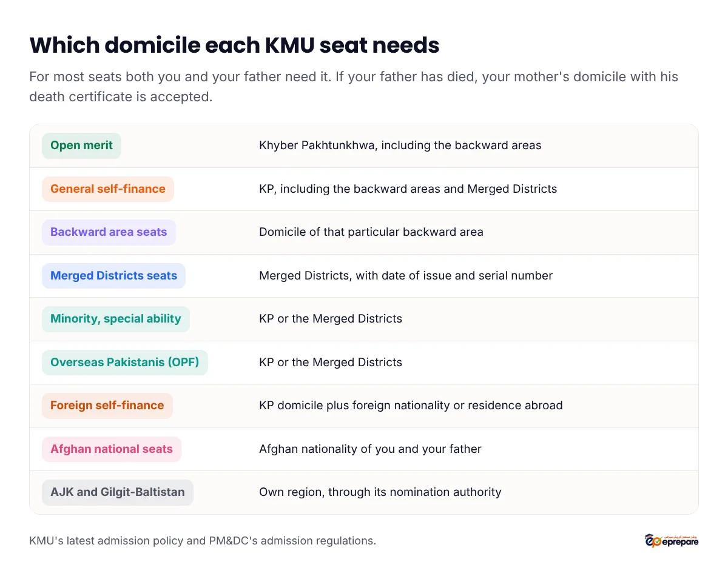
Task: Click the heading 'Which domicile each KMU seat needs'
Action: point(234,45)
